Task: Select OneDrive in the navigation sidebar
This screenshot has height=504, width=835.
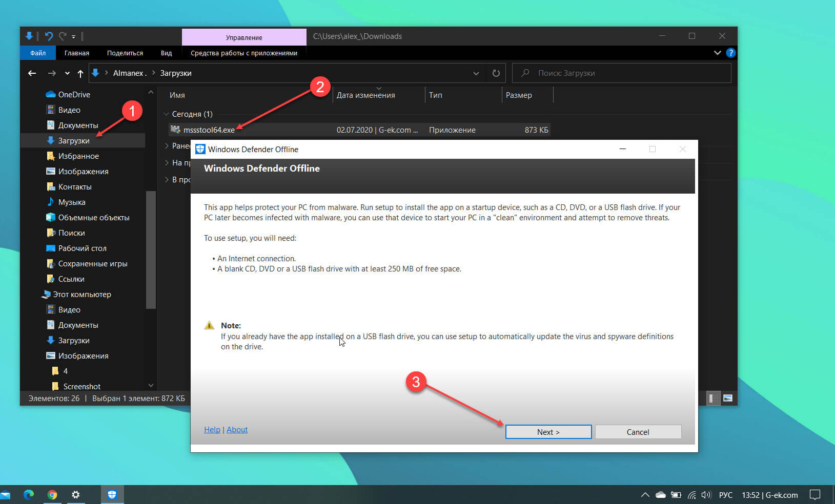Action: click(x=74, y=94)
